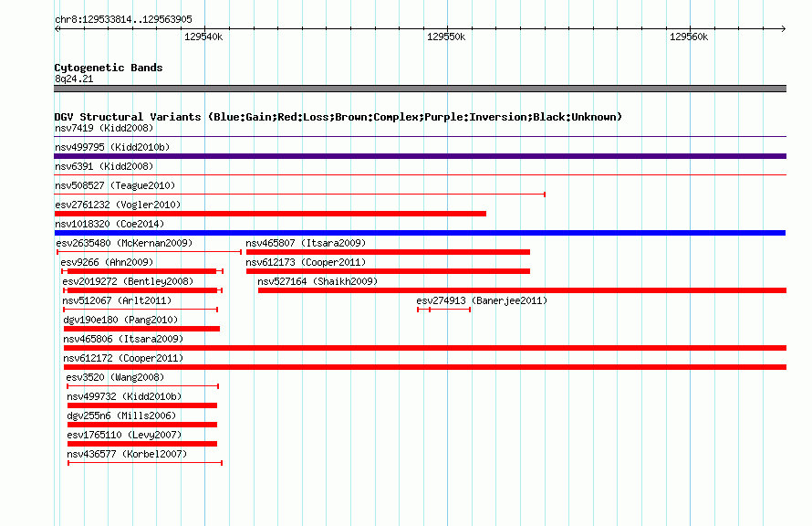Click the blue gain bar nsv1018320

[x=420, y=233]
